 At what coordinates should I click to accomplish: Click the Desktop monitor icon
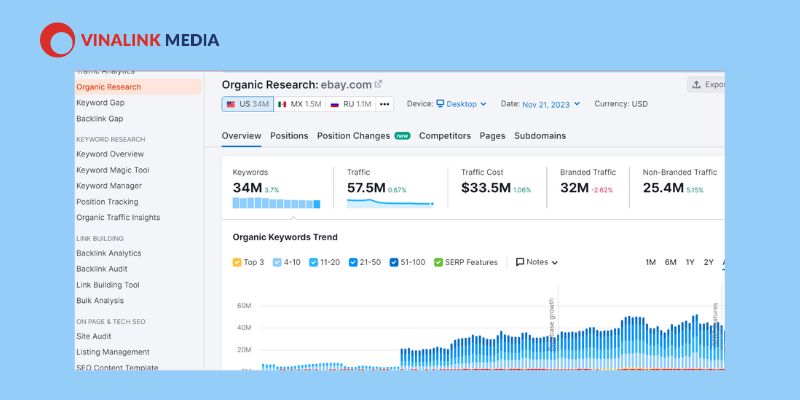click(x=440, y=104)
